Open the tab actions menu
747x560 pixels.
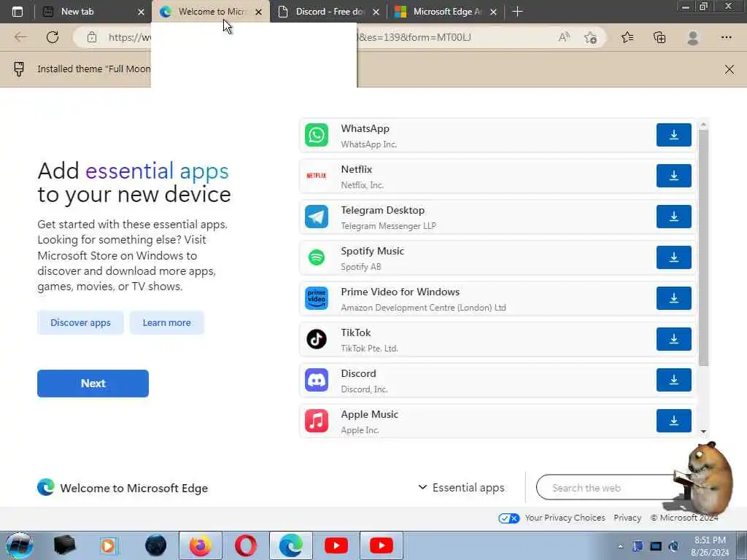(x=18, y=12)
